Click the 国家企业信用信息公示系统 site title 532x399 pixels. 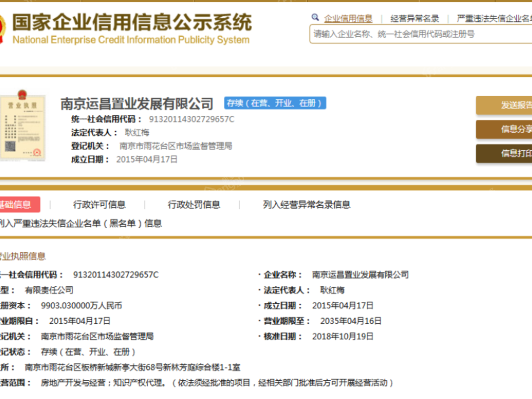pyautogui.click(x=132, y=23)
